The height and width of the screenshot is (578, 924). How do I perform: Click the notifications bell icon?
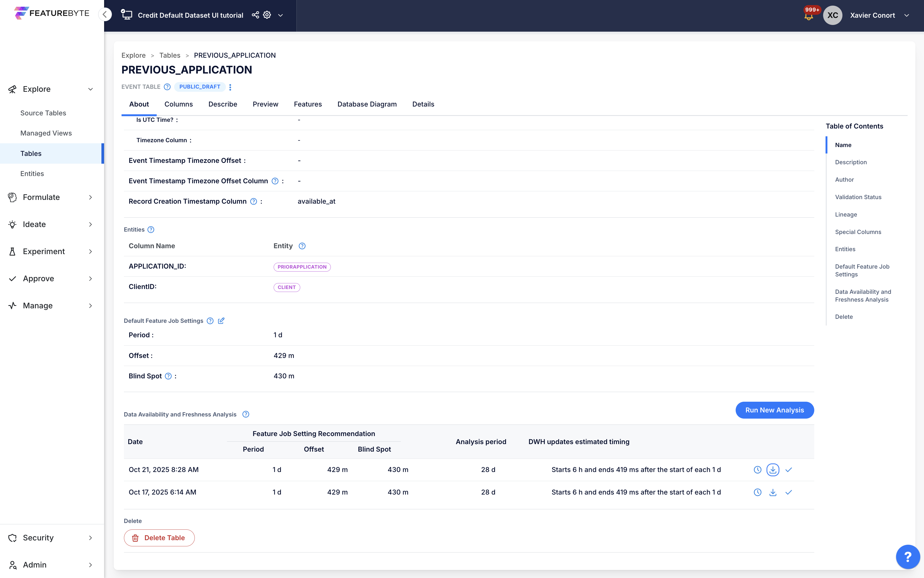[x=809, y=16]
